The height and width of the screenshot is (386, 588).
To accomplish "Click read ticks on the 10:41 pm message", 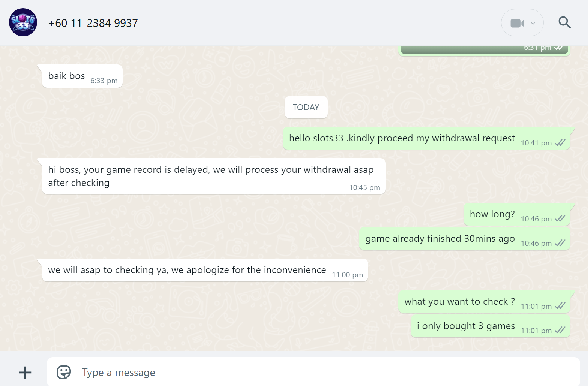I will tap(560, 142).
